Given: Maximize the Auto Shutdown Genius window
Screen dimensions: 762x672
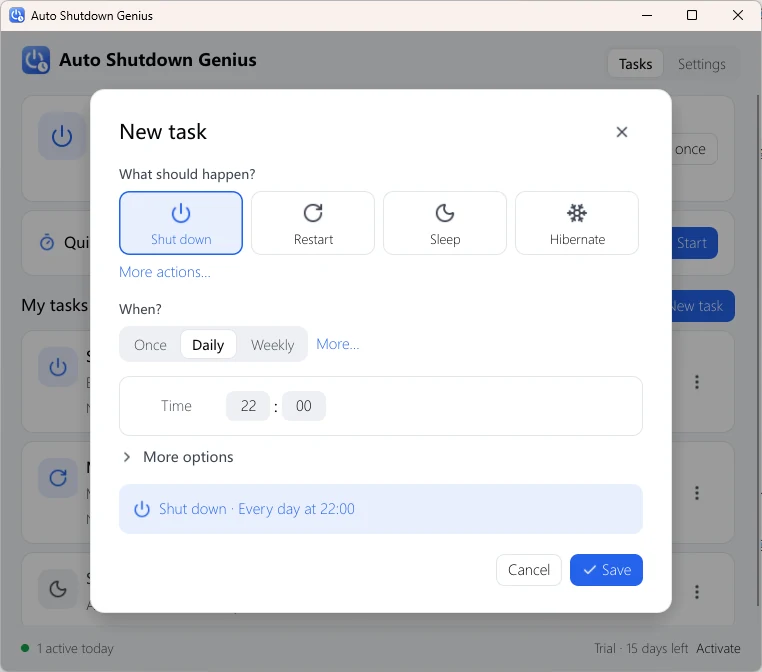Looking at the screenshot, I should pyautogui.click(x=692, y=16).
